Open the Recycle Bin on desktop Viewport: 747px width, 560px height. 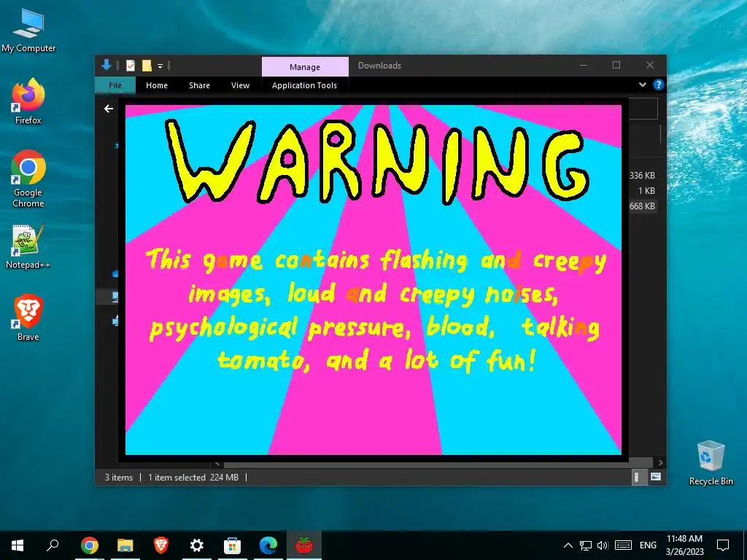coord(711,463)
